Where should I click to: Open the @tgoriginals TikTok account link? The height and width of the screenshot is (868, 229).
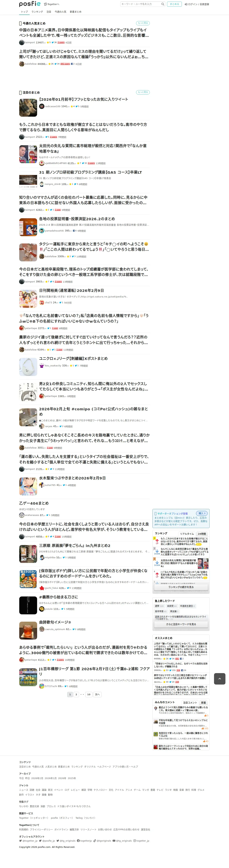102,841
